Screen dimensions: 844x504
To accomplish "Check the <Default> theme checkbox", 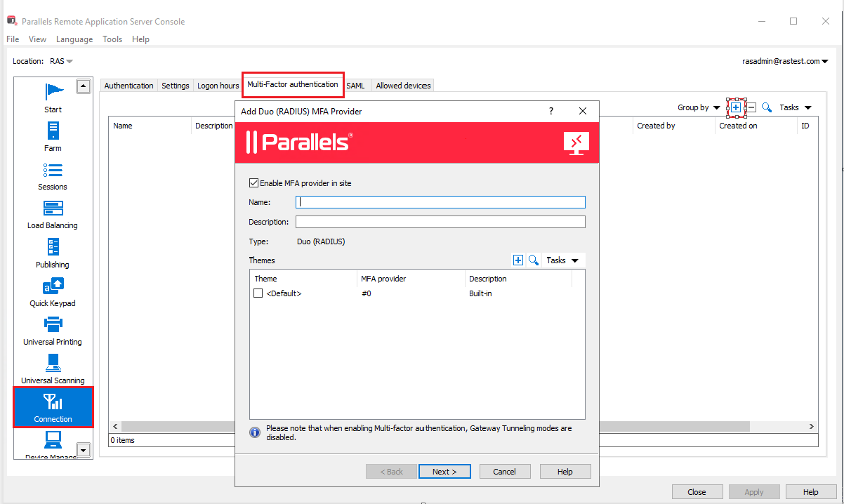I will point(258,293).
